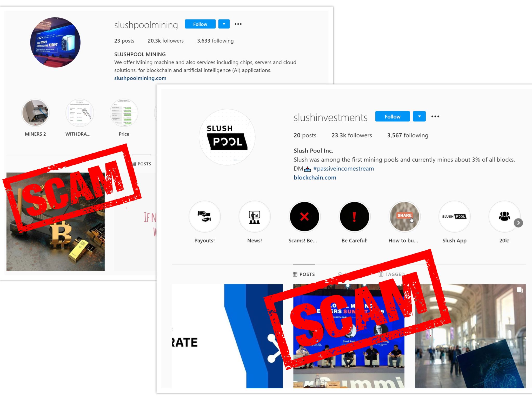Open more options for slushinvestments profile
The height and width of the screenshot is (399, 532).
coord(435,116)
